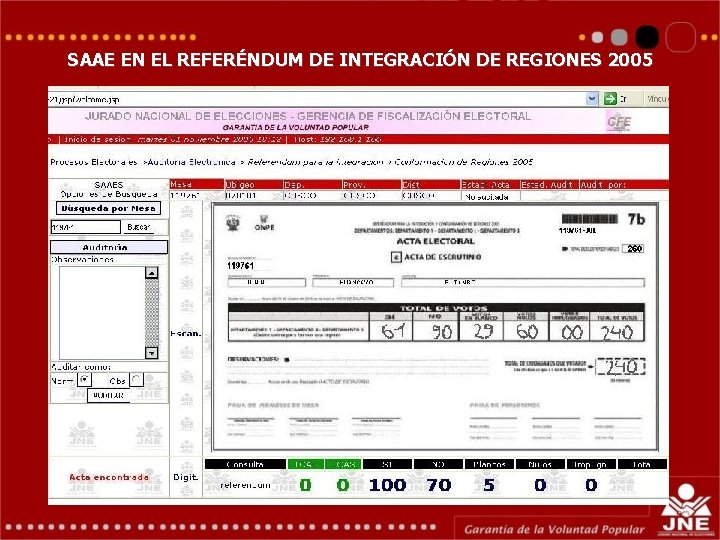Click the NO digitized value 70
This screenshot has width=720, height=540.
tap(439, 485)
